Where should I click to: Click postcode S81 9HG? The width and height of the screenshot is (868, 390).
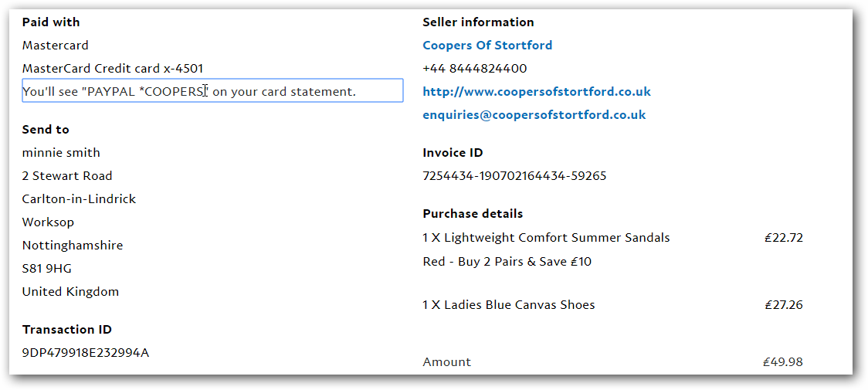coord(46,269)
